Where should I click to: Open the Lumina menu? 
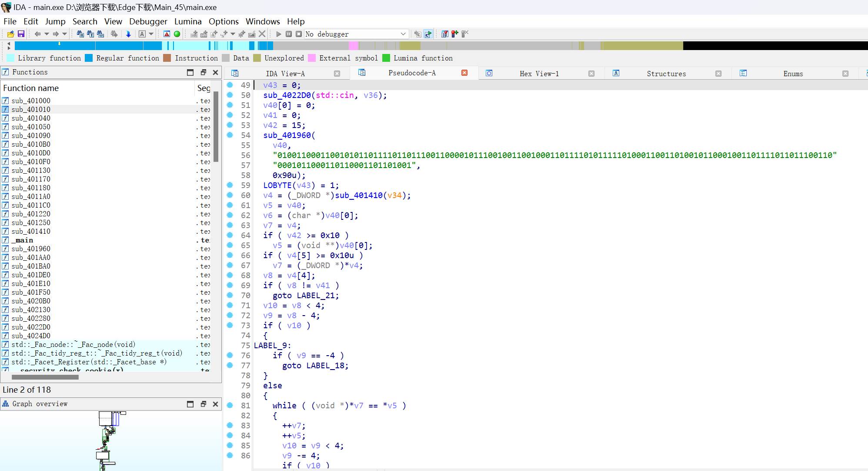[x=188, y=21]
